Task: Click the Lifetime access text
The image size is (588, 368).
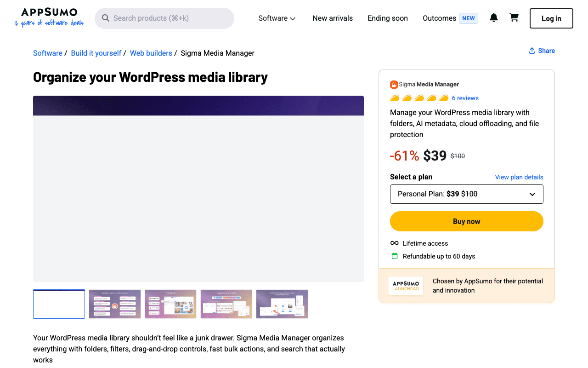Action: 425,243
